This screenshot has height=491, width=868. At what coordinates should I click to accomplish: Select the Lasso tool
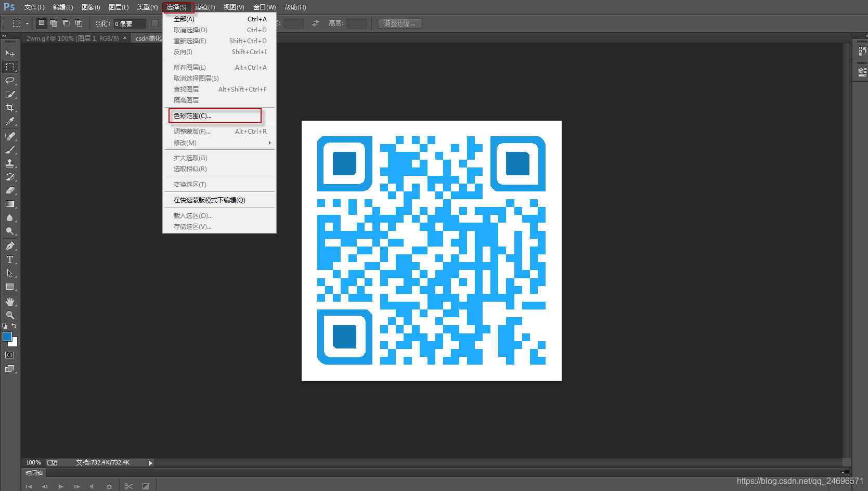[x=10, y=81]
